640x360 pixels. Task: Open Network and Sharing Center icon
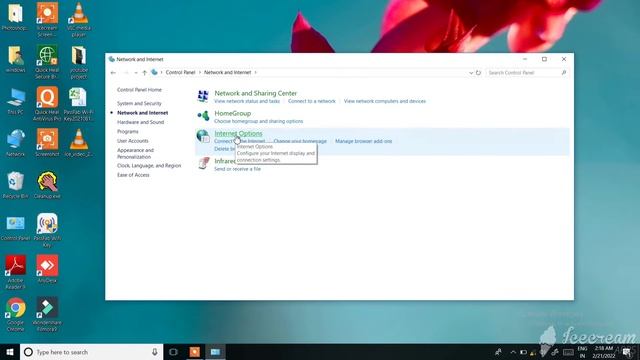[x=203, y=96]
